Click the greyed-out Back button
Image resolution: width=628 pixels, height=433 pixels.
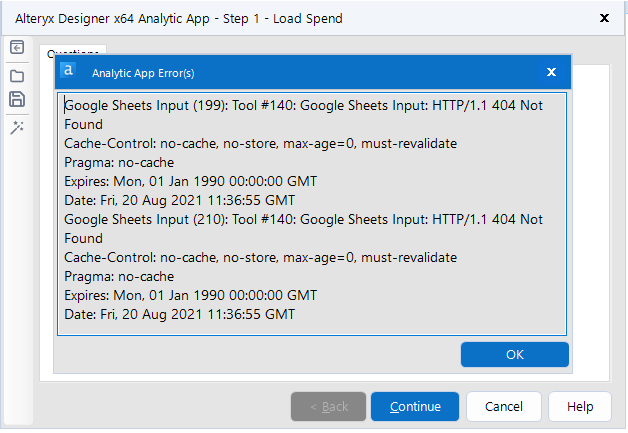[328, 407]
